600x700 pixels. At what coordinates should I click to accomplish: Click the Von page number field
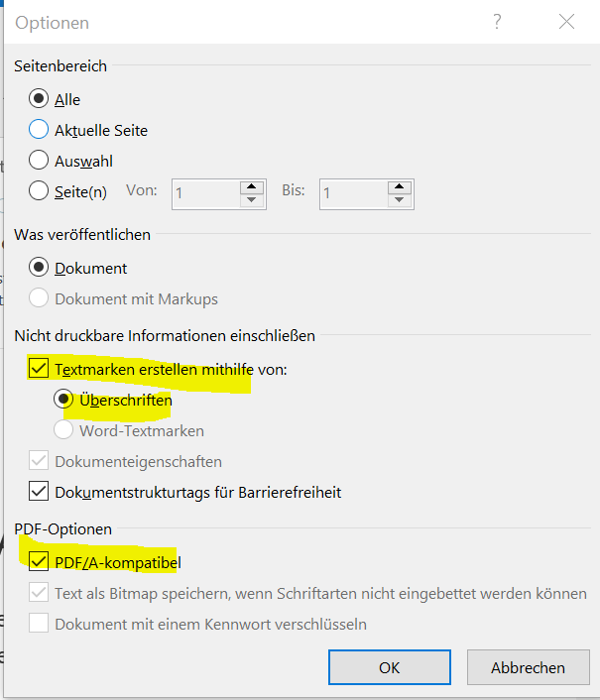coord(205,192)
